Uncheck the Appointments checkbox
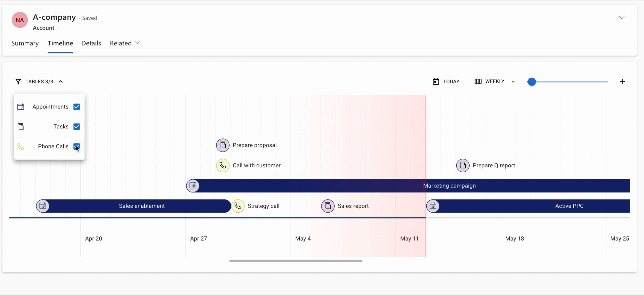 [x=76, y=107]
